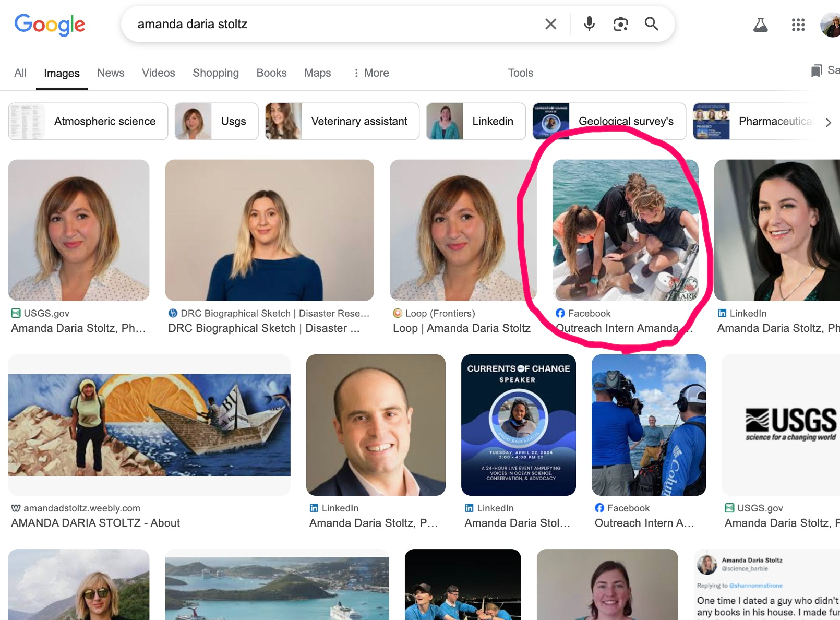This screenshot has width=840, height=620.
Task: Open the Saved bookmark icon
Action: click(x=817, y=70)
